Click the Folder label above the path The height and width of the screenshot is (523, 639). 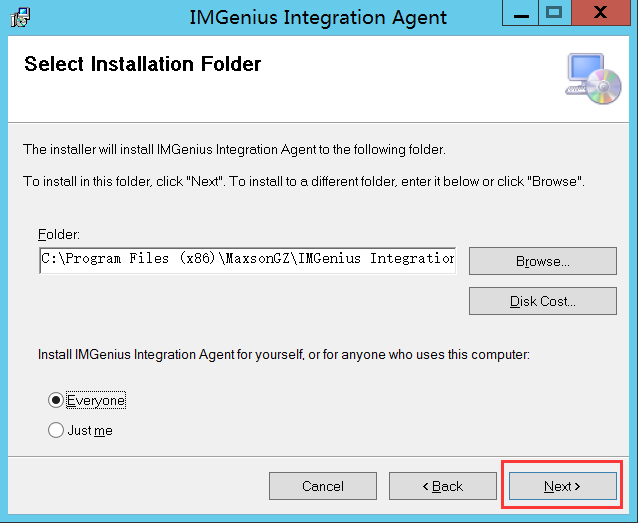coord(56,234)
